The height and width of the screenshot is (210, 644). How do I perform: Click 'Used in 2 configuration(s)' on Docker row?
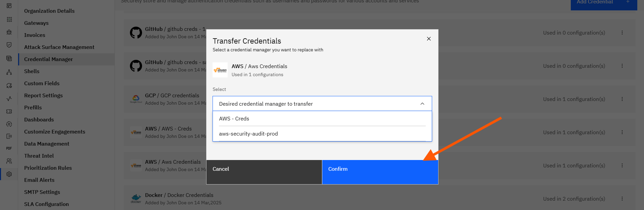tap(574, 199)
